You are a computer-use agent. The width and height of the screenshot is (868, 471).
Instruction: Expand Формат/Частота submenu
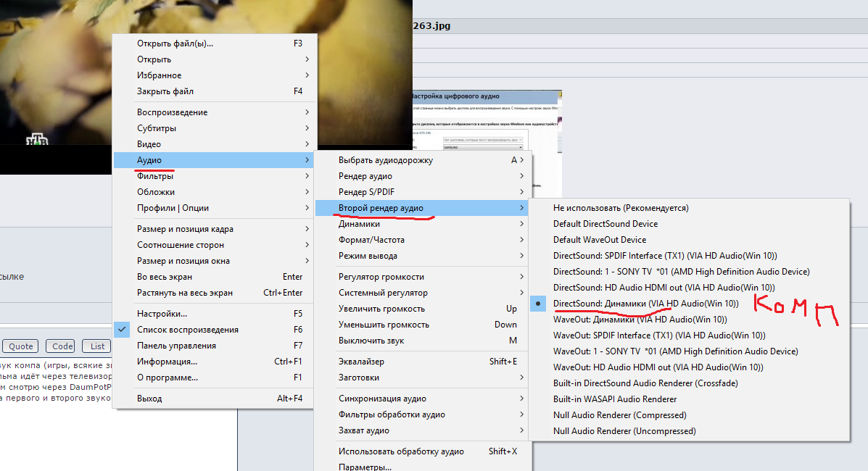click(x=422, y=240)
